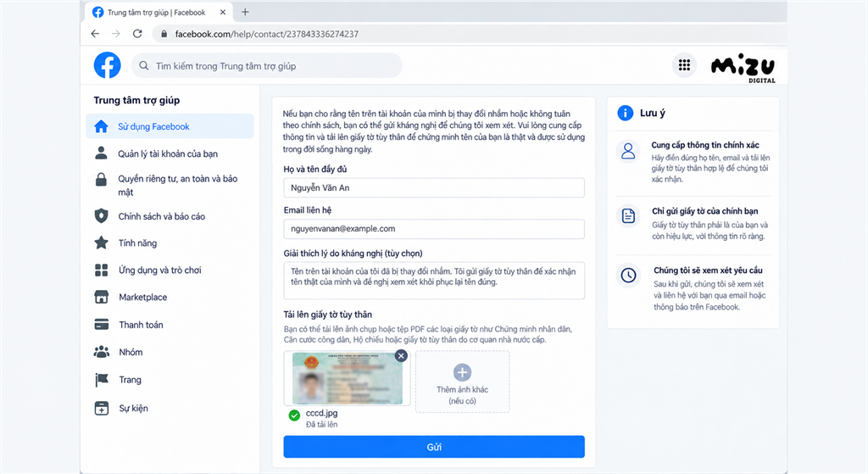This screenshot has height=474, width=868.
Task: Open Ứng dụng và trò chơi section
Action: pos(160,270)
